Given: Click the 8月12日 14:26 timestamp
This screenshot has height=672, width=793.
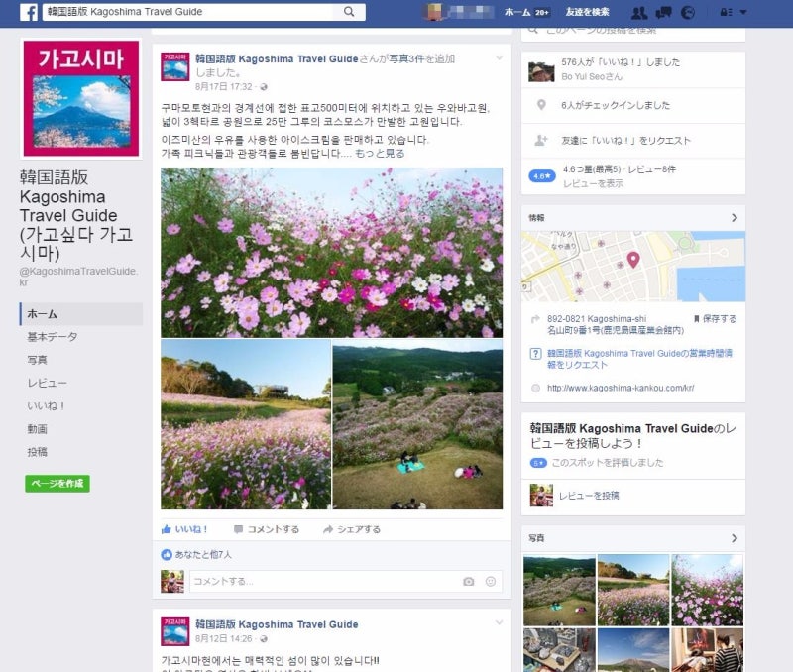Looking at the screenshot, I should (x=224, y=639).
